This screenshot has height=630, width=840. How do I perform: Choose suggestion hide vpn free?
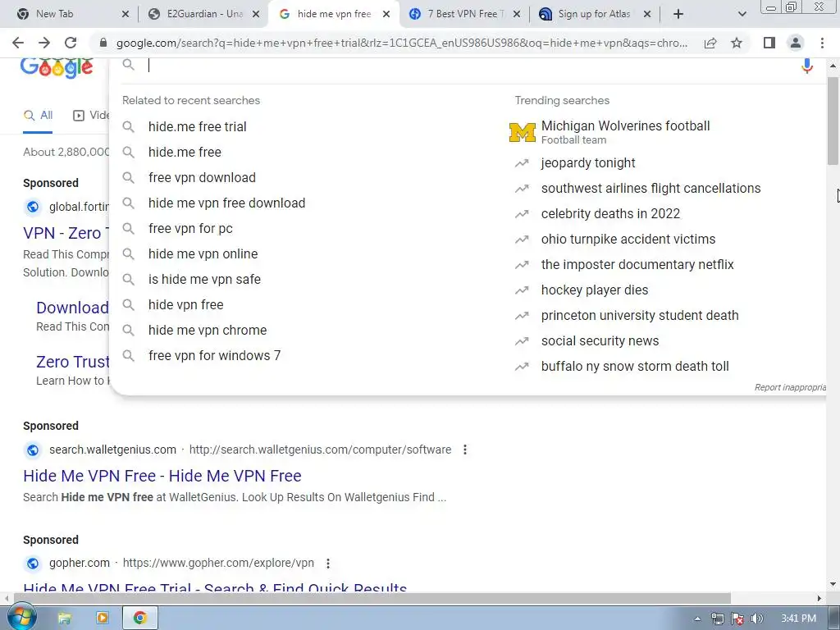point(186,305)
